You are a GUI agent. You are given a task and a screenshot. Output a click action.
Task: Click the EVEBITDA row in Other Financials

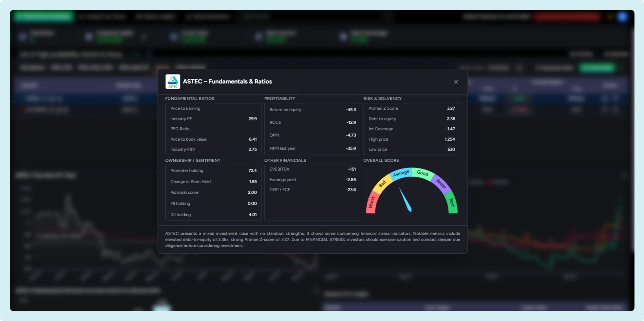click(x=312, y=169)
